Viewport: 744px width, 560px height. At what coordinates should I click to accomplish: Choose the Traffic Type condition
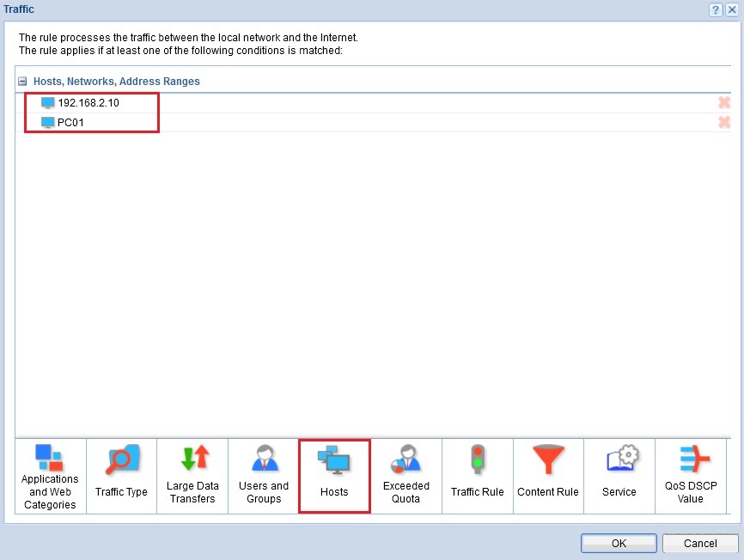[121, 476]
